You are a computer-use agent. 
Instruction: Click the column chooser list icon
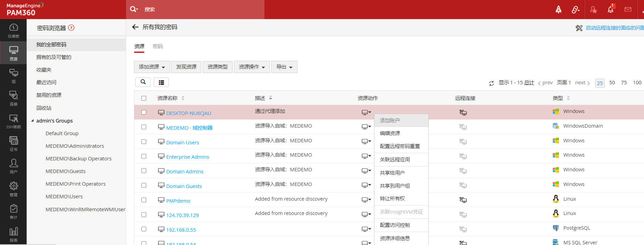(x=161, y=82)
